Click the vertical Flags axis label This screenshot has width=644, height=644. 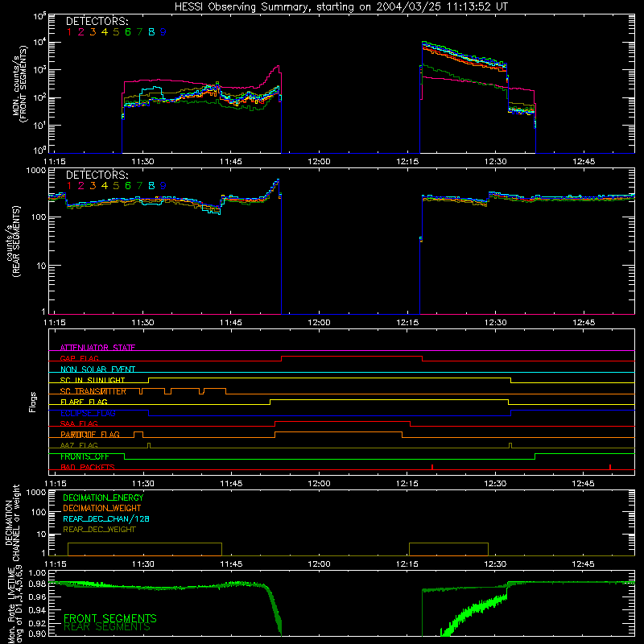[x=33, y=402]
